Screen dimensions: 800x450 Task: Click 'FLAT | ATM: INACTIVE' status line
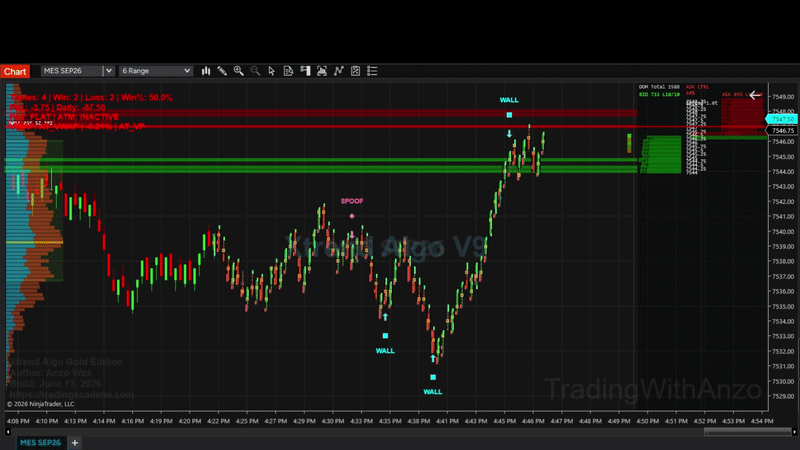tap(64, 117)
